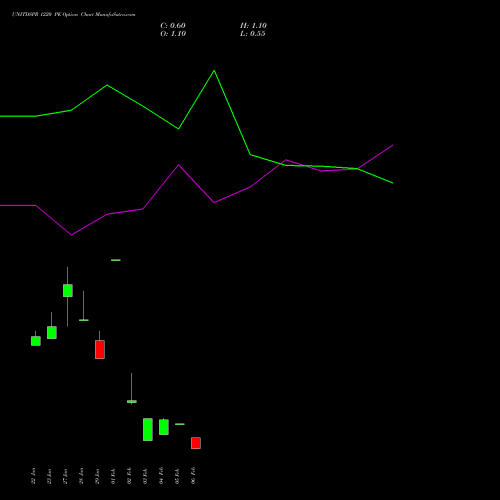The image size is (500, 500).
Task: Click the right endpoint of the purple line
Action: click(393, 145)
